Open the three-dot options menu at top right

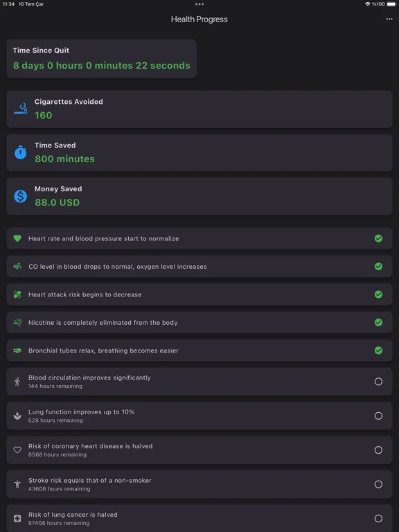[389, 19]
